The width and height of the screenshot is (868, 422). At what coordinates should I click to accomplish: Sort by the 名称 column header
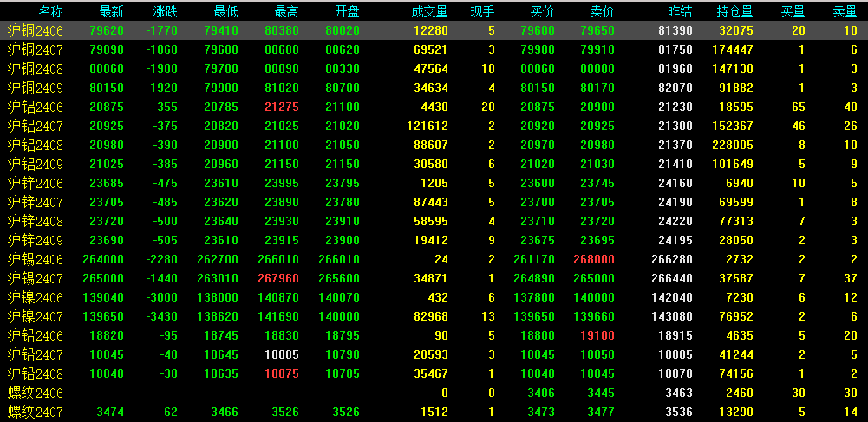[51, 11]
